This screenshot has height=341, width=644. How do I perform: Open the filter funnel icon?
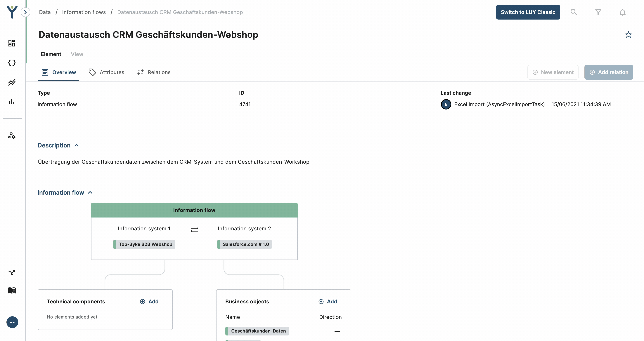click(x=598, y=12)
